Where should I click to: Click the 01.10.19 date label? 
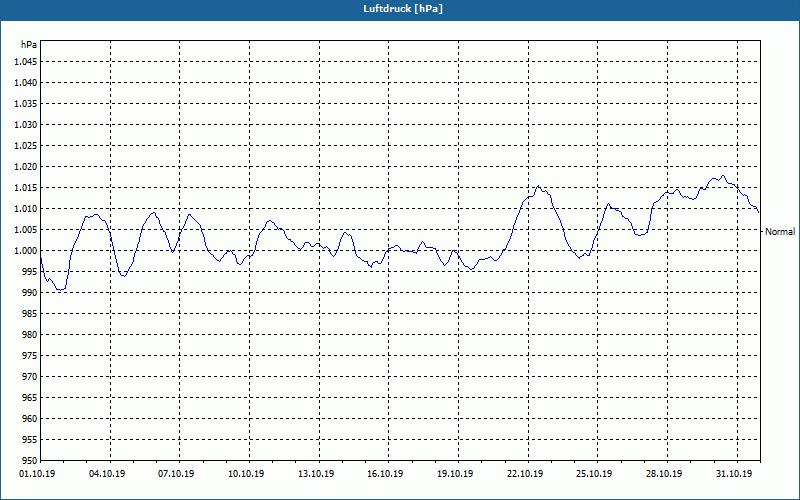click(x=37, y=474)
